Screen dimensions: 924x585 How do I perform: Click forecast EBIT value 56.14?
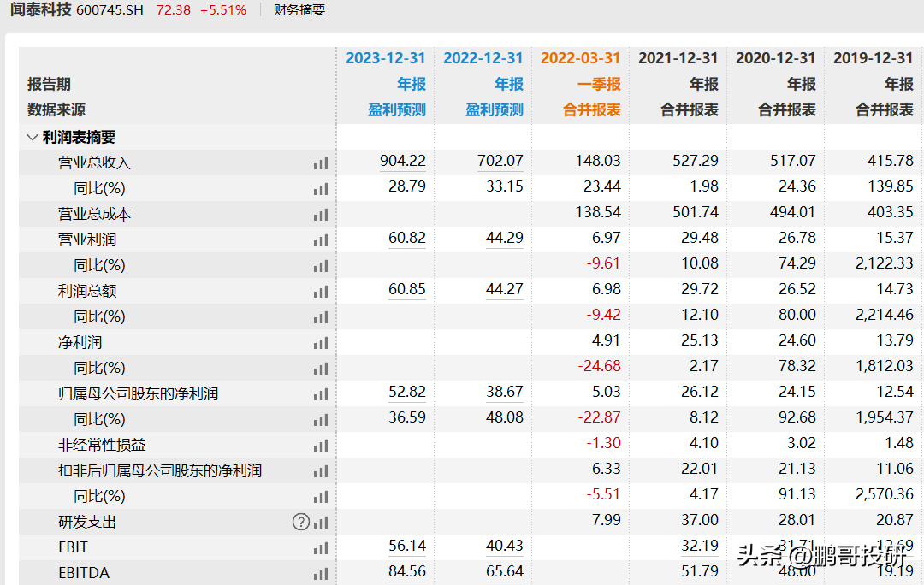tap(407, 546)
